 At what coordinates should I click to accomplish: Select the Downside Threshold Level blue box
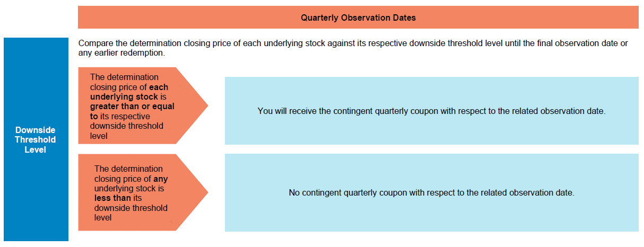(x=36, y=139)
